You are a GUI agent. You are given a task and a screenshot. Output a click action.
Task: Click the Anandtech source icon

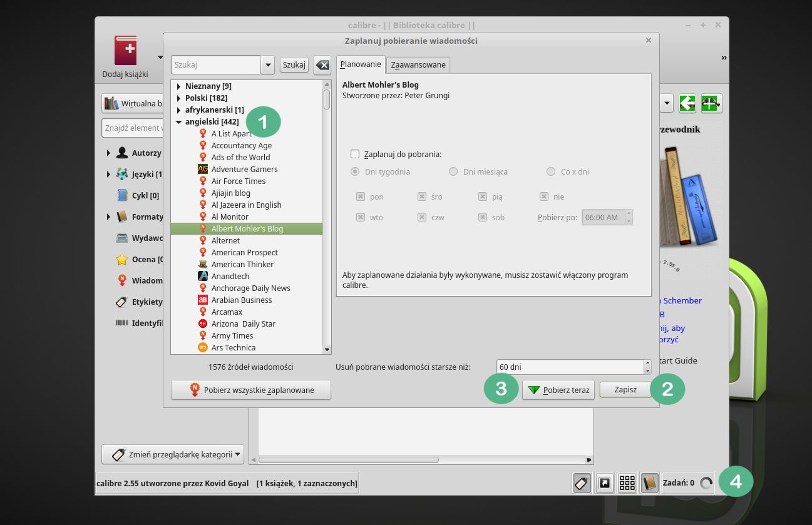[203, 276]
